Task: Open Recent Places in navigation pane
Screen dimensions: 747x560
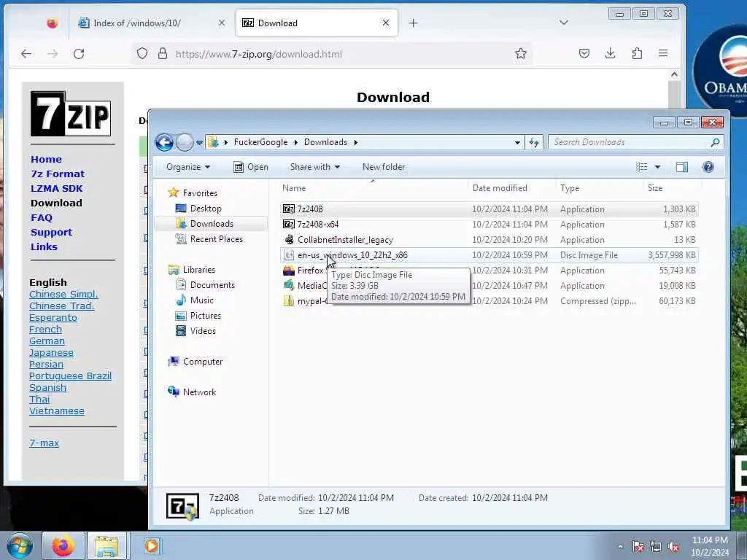Action: tap(216, 239)
